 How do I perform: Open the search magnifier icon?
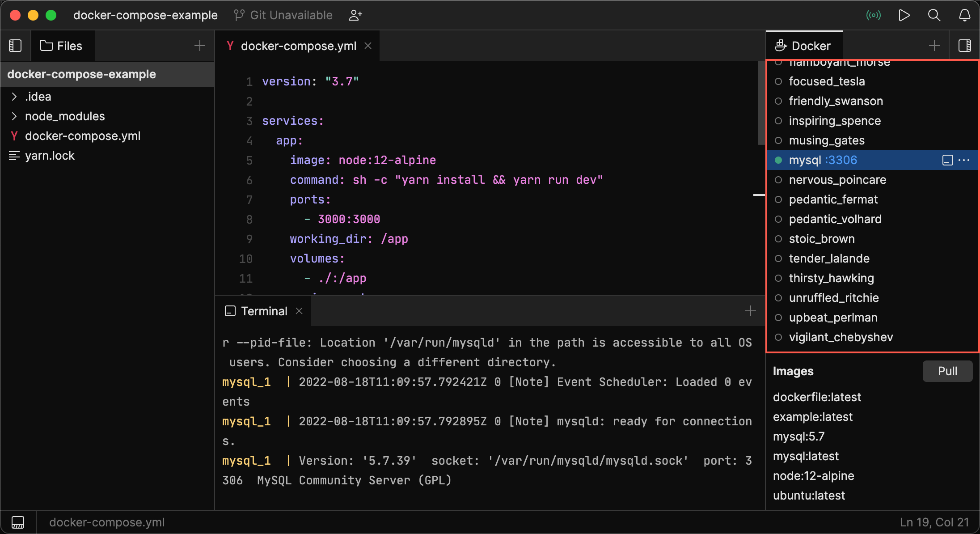(934, 15)
